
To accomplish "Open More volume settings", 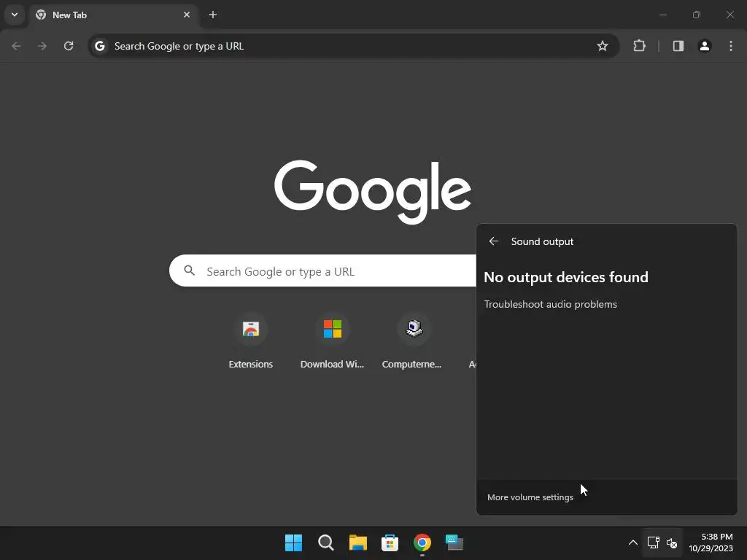I will 530,497.
